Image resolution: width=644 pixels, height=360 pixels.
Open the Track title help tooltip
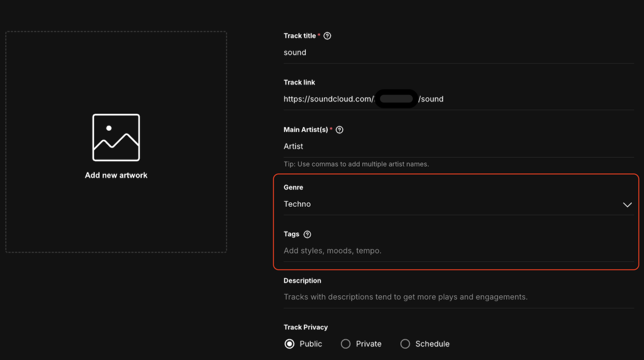[327, 35]
